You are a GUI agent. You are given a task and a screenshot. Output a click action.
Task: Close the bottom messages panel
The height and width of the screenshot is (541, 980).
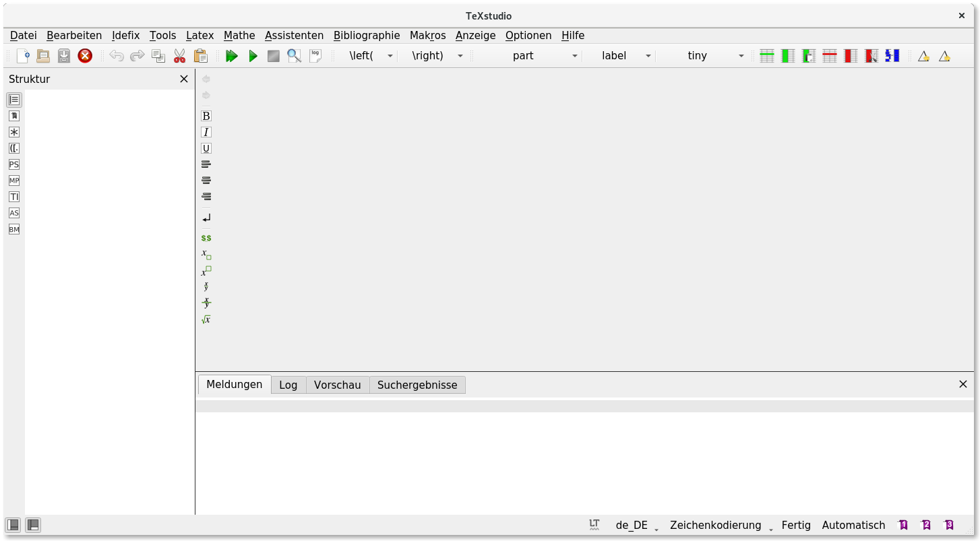coord(963,384)
